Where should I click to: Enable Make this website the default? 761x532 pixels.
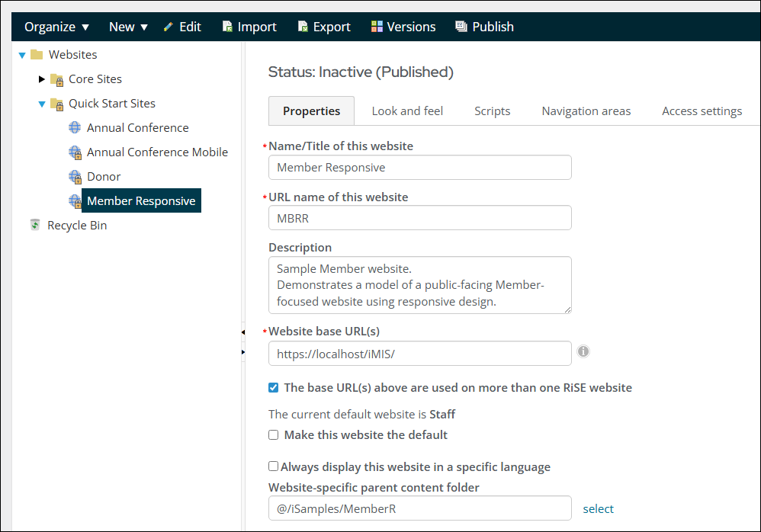click(x=273, y=434)
